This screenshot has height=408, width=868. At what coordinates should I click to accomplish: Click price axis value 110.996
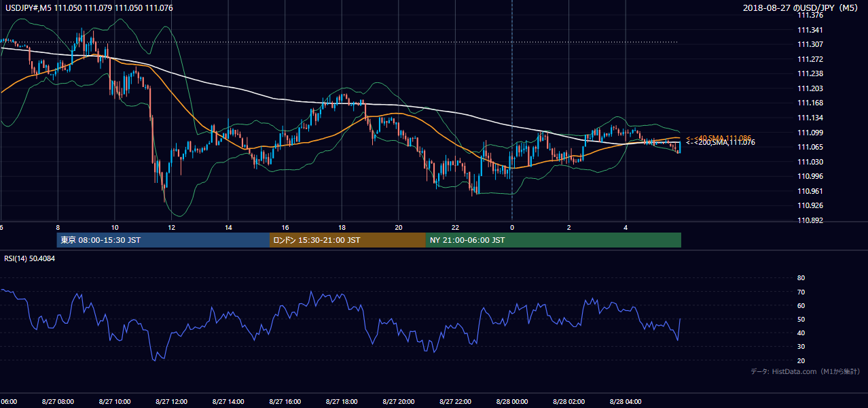point(811,176)
